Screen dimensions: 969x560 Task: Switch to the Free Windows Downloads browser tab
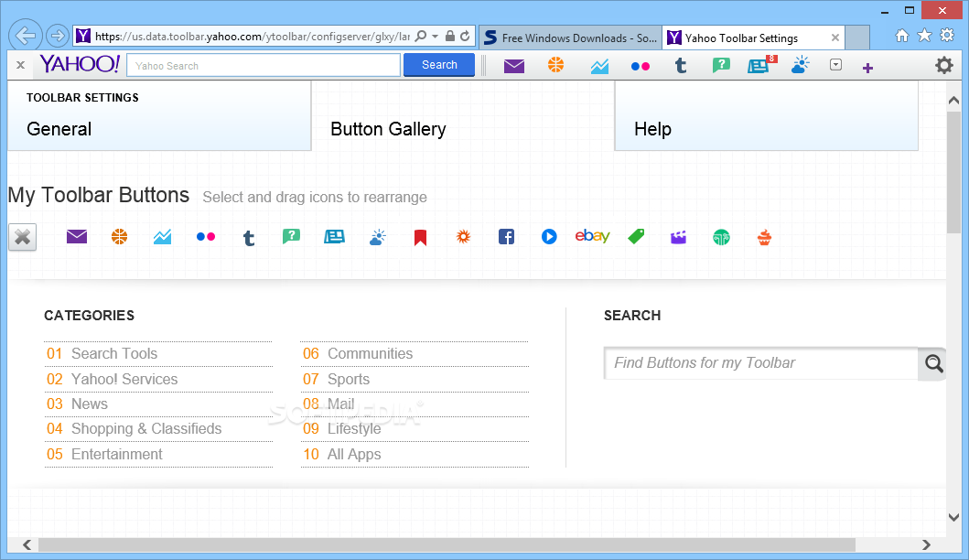coord(570,38)
